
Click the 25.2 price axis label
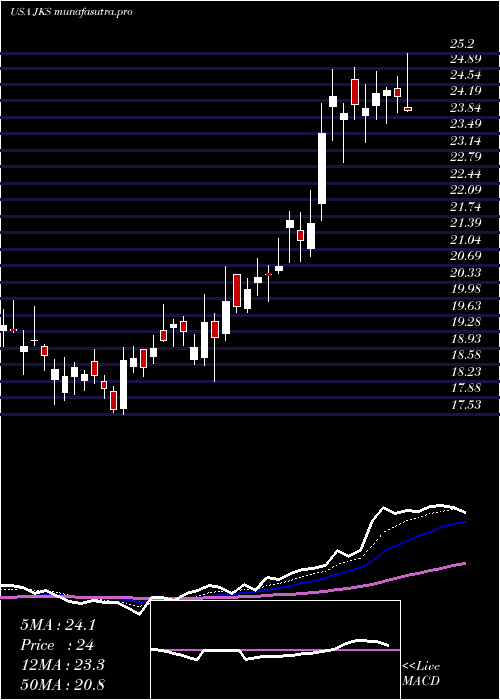pos(462,44)
